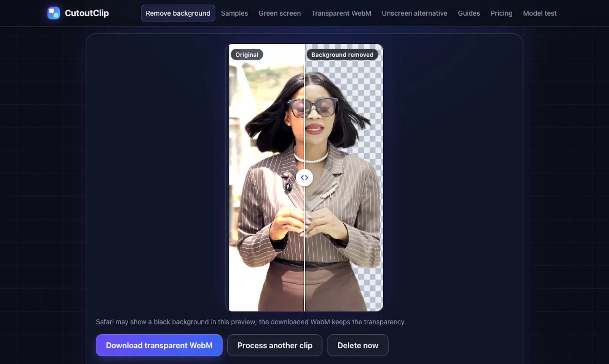
Task: Grab the before/after comparison slider handle
Action: tap(304, 178)
